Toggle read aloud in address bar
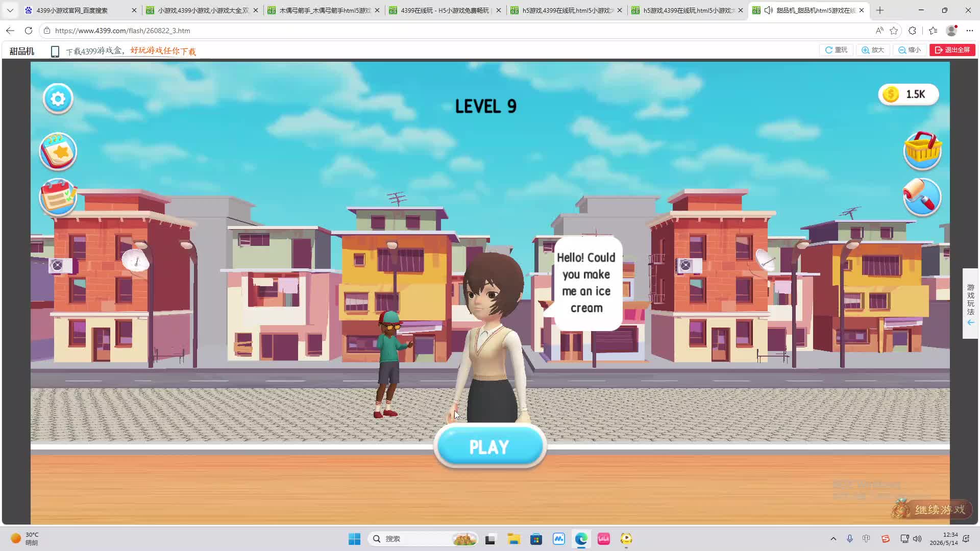 [879, 31]
